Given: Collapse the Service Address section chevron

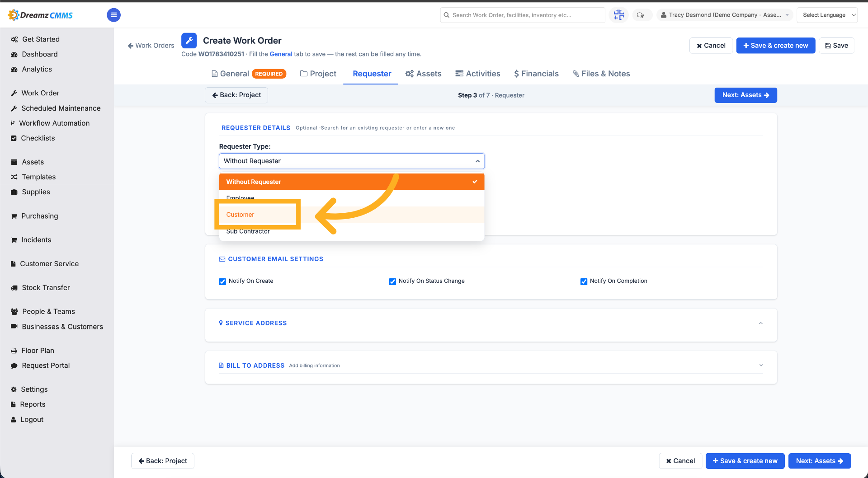Looking at the screenshot, I should pyautogui.click(x=761, y=323).
